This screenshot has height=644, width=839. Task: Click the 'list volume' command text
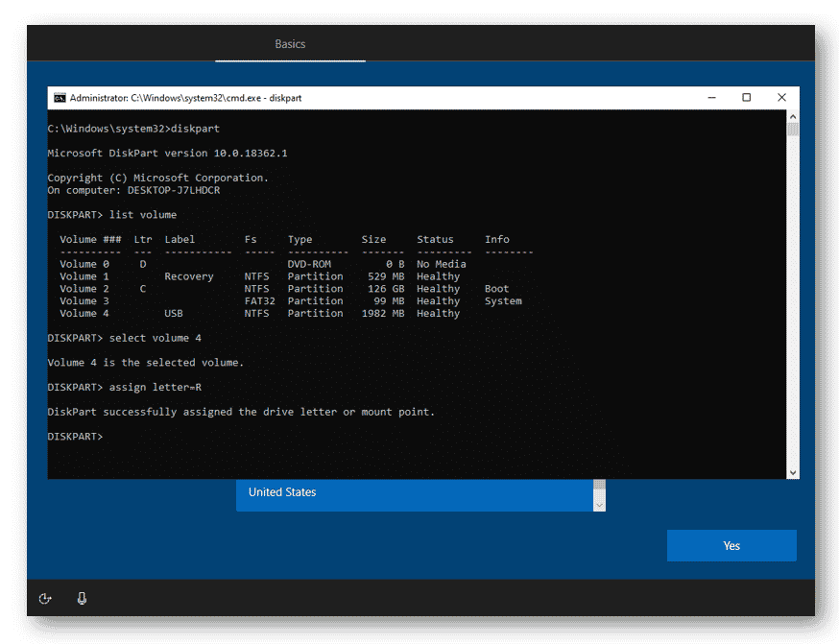point(143,215)
